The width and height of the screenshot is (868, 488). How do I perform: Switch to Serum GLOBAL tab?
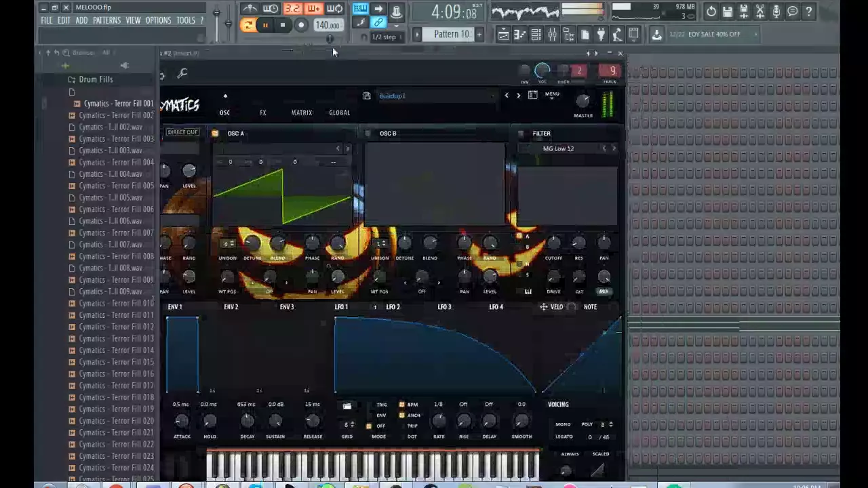click(x=340, y=113)
